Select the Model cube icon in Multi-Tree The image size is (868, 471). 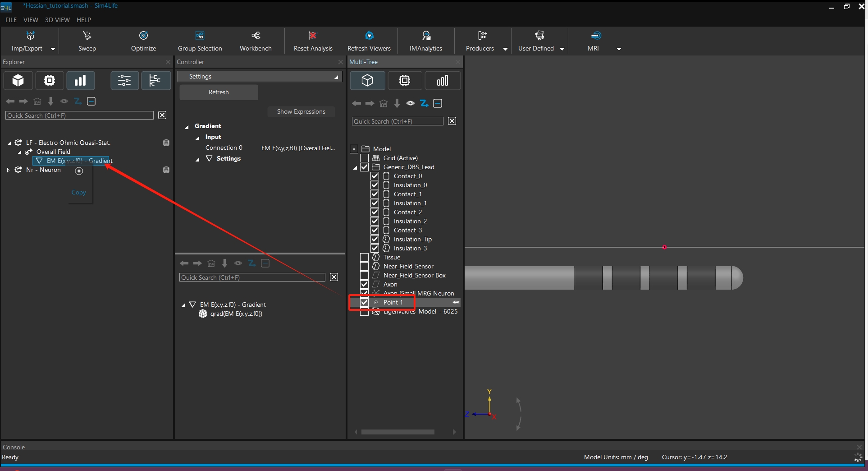coord(367,81)
